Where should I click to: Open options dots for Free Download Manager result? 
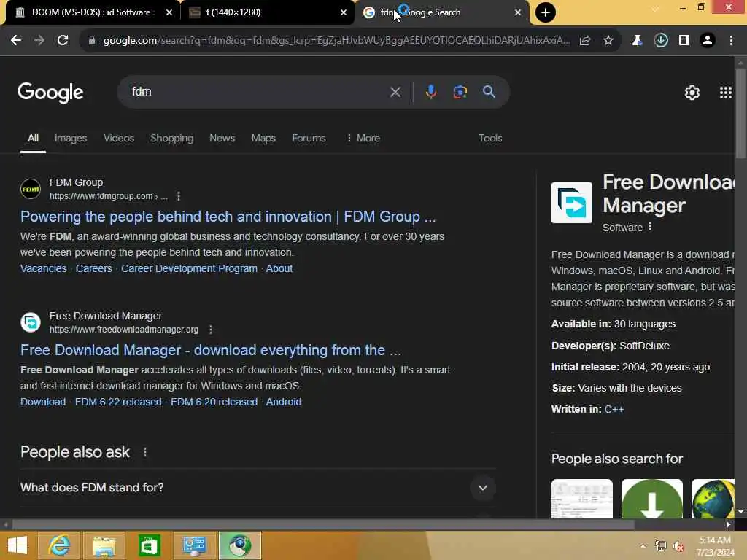211,330
